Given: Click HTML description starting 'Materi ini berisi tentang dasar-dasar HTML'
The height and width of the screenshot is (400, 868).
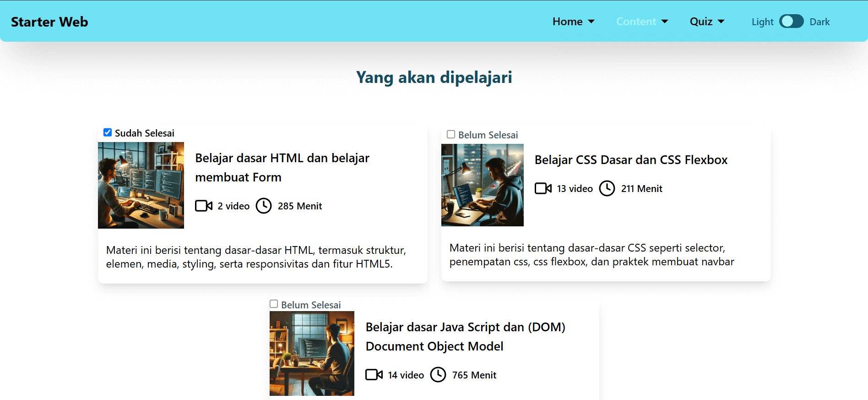Looking at the screenshot, I should click(256, 257).
